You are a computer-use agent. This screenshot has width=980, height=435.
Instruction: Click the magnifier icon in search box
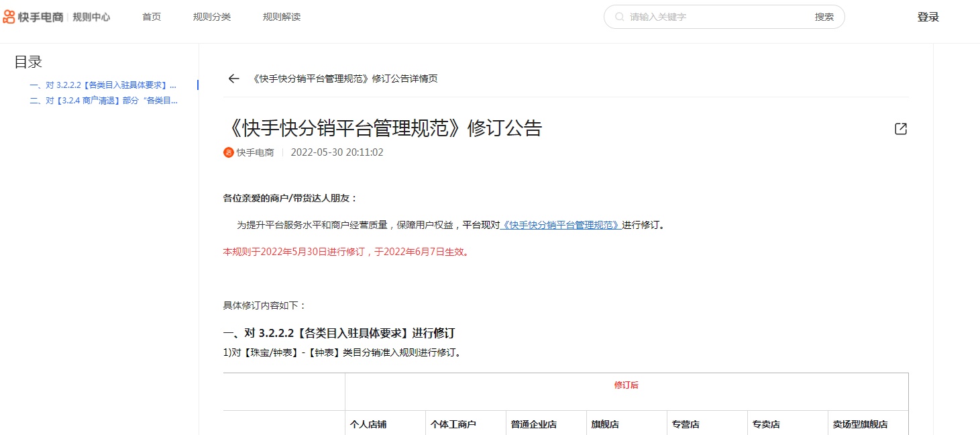pyautogui.click(x=620, y=17)
